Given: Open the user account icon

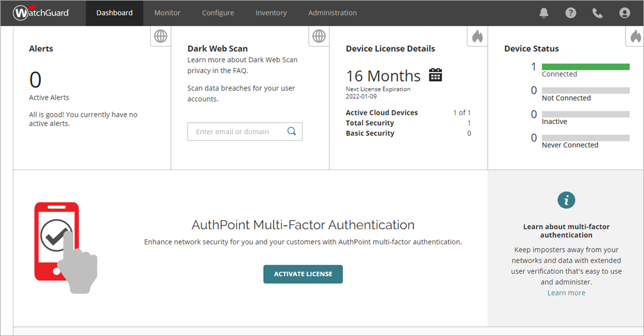Looking at the screenshot, I should click(x=624, y=12).
